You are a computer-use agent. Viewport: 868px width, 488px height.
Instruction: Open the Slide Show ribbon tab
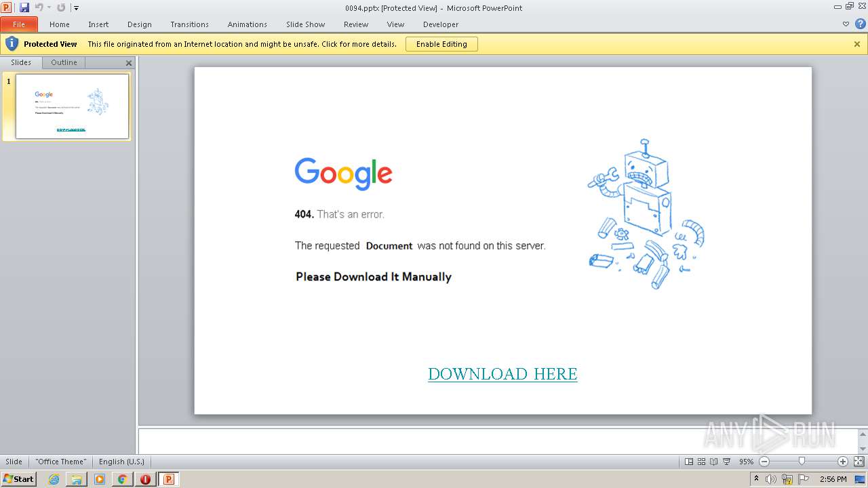pyautogui.click(x=306, y=24)
